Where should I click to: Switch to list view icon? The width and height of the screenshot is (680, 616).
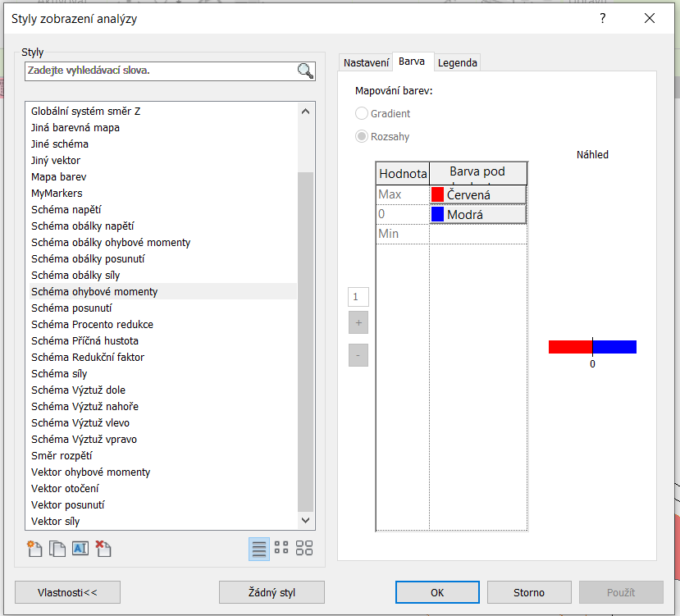pyautogui.click(x=259, y=550)
